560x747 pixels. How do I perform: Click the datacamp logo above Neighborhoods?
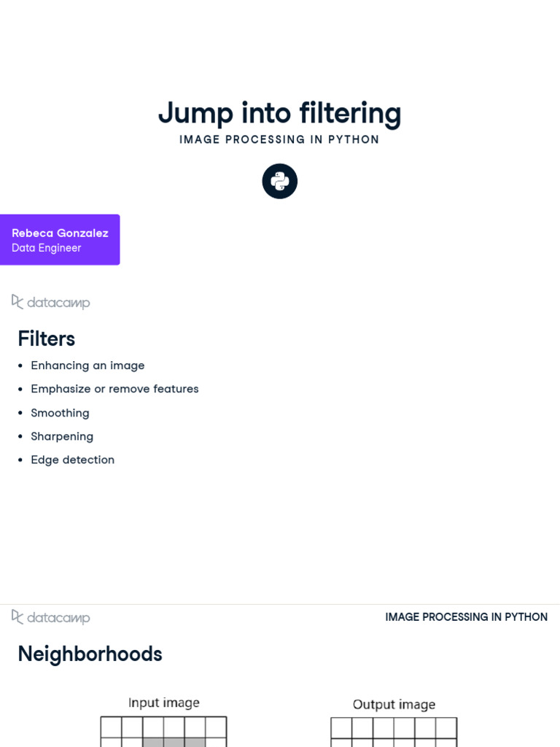[50, 617]
